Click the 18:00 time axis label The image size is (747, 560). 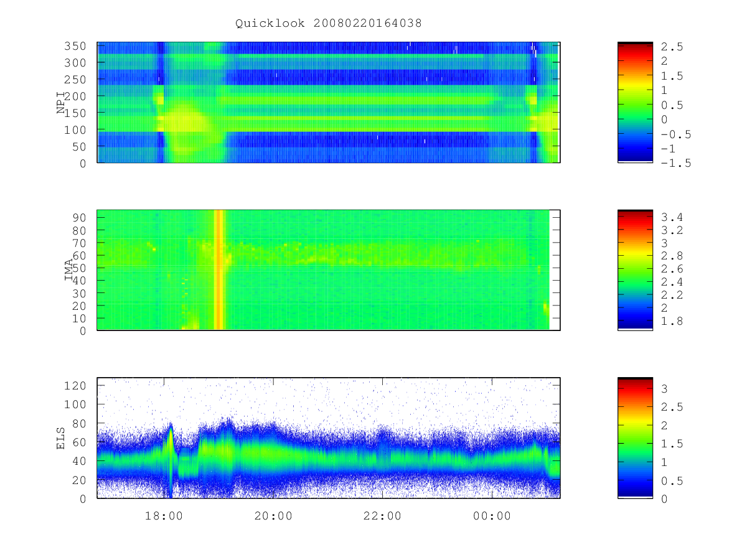coord(164,516)
